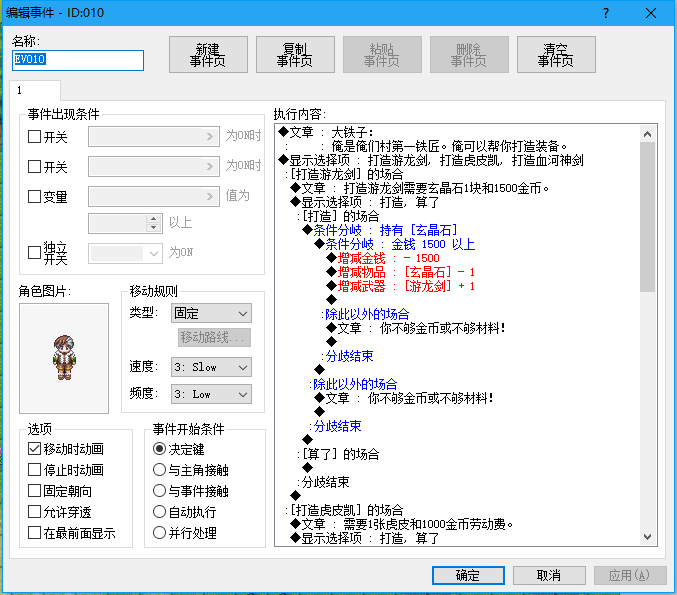Click the scroll down arrow in 执行内容

tap(647, 536)
